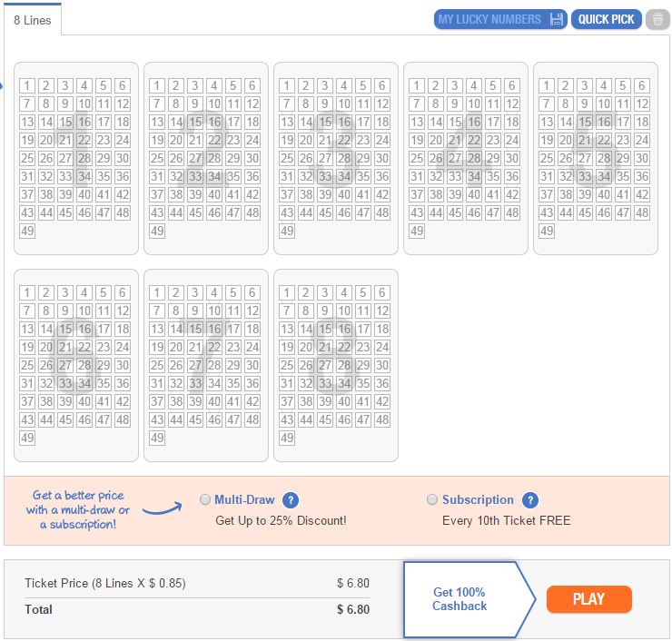Pick number 43 in line 6
Image resolution: width=672 pixels, height=641 pixels.
[27, 419]
